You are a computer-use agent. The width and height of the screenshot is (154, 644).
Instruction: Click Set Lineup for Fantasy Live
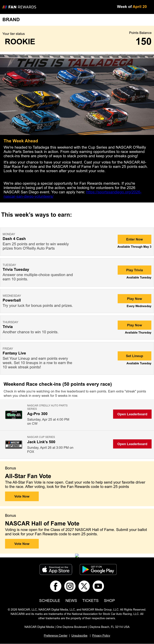pyautogui.click(x=135, y=356)
